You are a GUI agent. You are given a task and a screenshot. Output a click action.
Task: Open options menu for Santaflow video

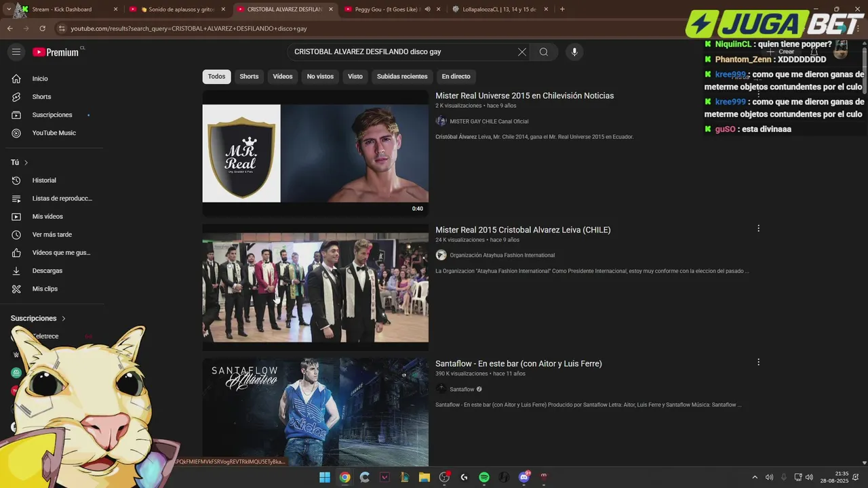point(758,363)
